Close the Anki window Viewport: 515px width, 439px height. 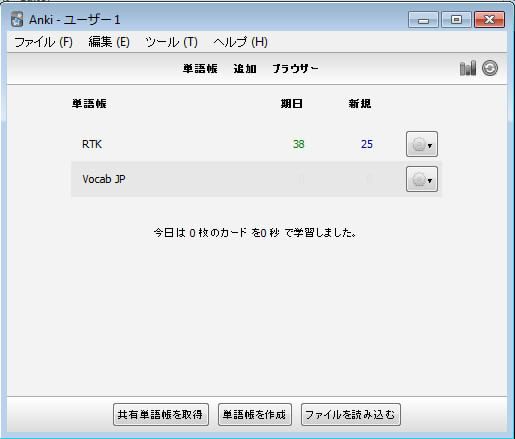click(489, 20)
